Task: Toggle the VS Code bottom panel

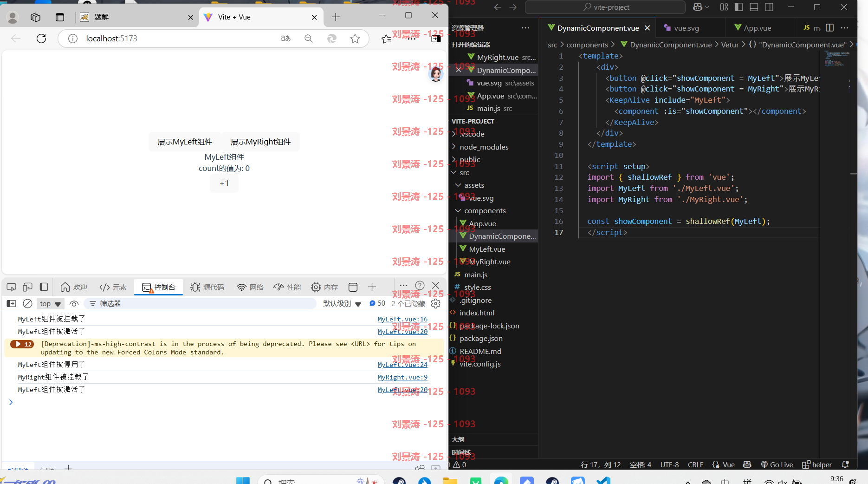Action: [x=754, y=7]
